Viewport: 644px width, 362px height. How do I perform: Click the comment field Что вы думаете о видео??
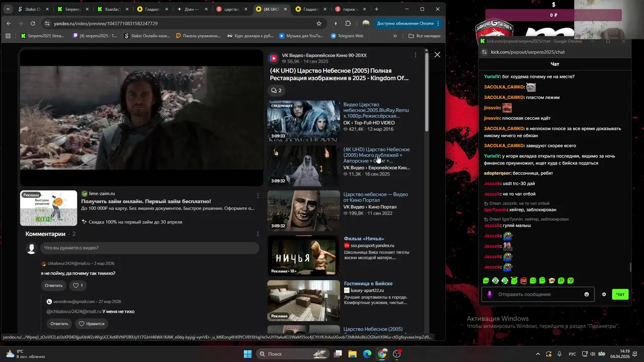pos(149,248)
